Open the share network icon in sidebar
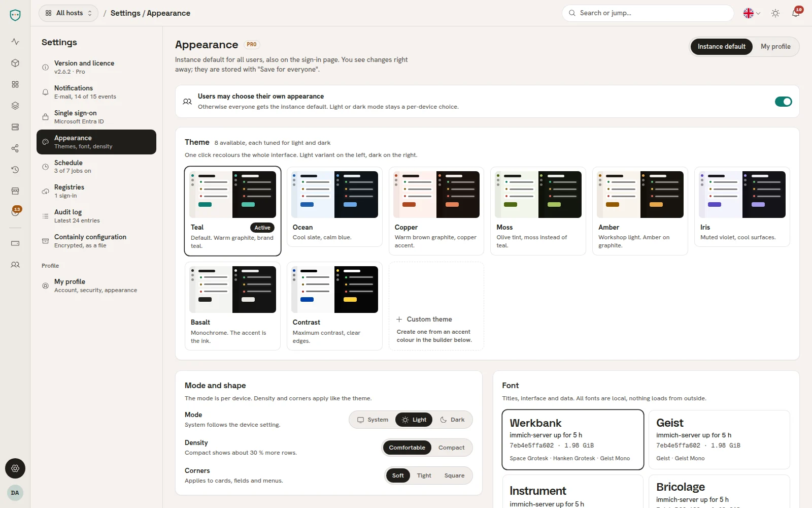 pyautogui.click(x=15, y=148)
